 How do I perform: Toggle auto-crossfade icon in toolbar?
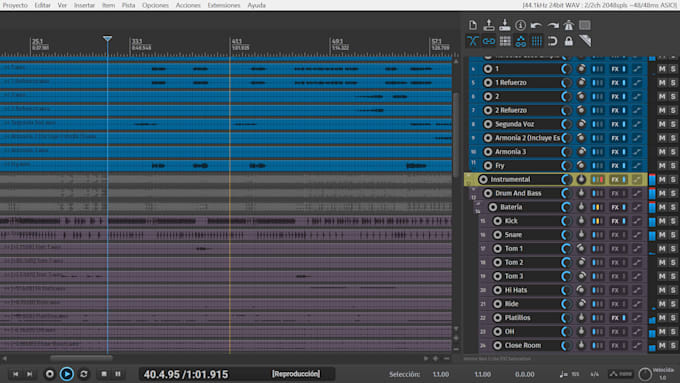473,41
